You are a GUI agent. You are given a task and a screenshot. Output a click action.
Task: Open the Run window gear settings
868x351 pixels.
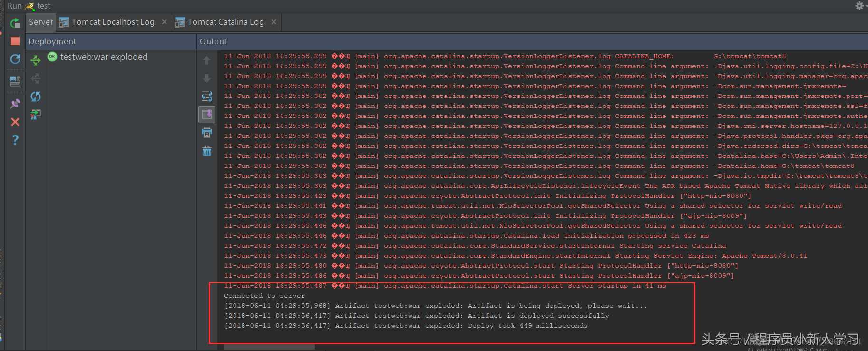pyautogui.click(x=859, y=6)
